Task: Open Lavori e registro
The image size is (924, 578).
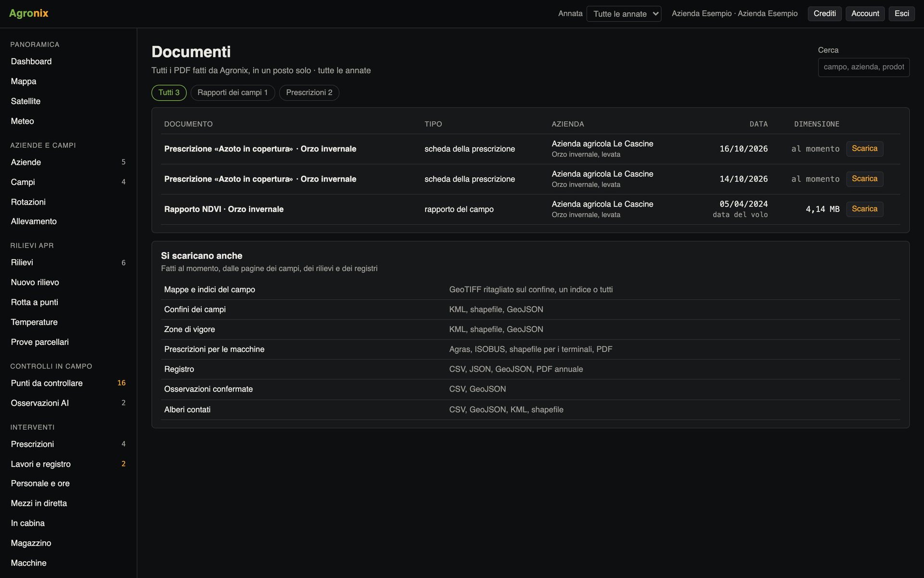Action: click(68, 464)
